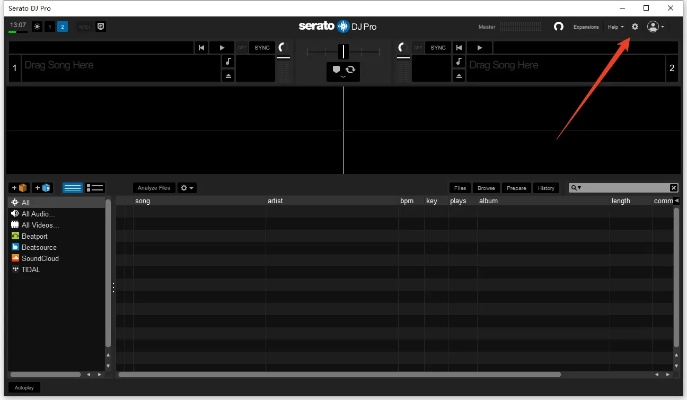This screenshot has height=400, width=687.
Task: Open the analyze settings gear dropdown
Action: click(187, 188)
